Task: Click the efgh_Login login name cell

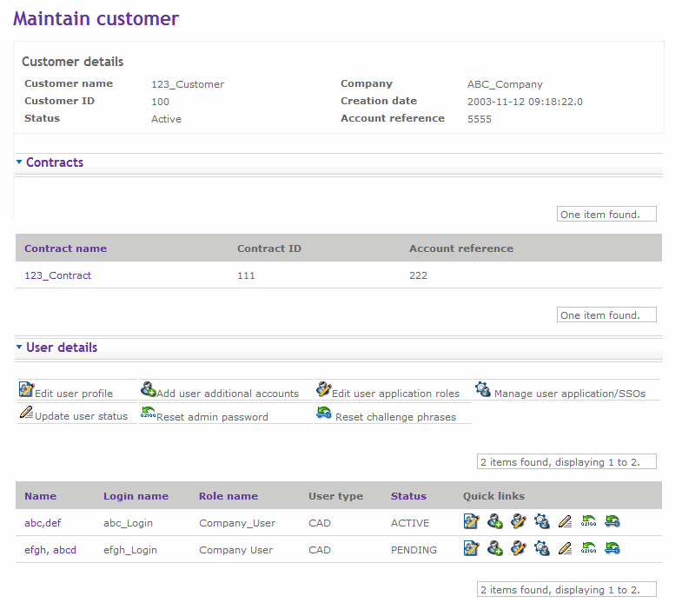Action: (130, 550)
